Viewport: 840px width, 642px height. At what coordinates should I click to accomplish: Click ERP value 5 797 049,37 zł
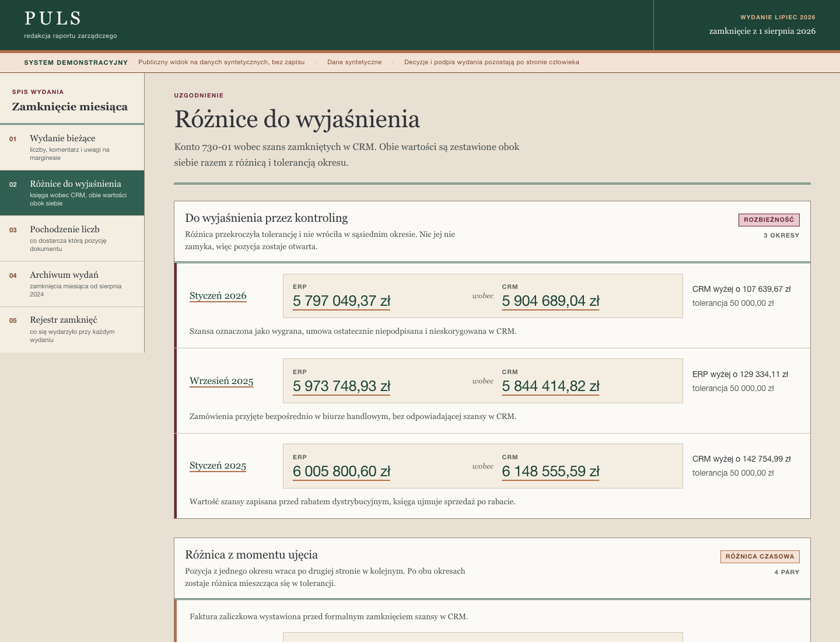click(342, 301)
